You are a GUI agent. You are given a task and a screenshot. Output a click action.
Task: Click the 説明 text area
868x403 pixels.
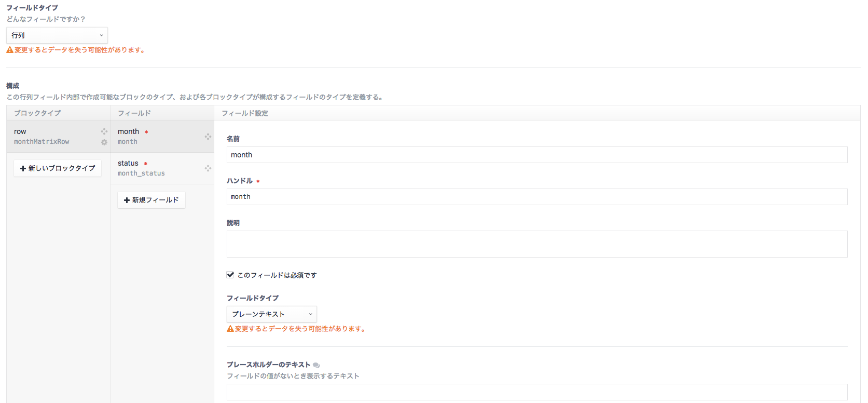[537, 244]
